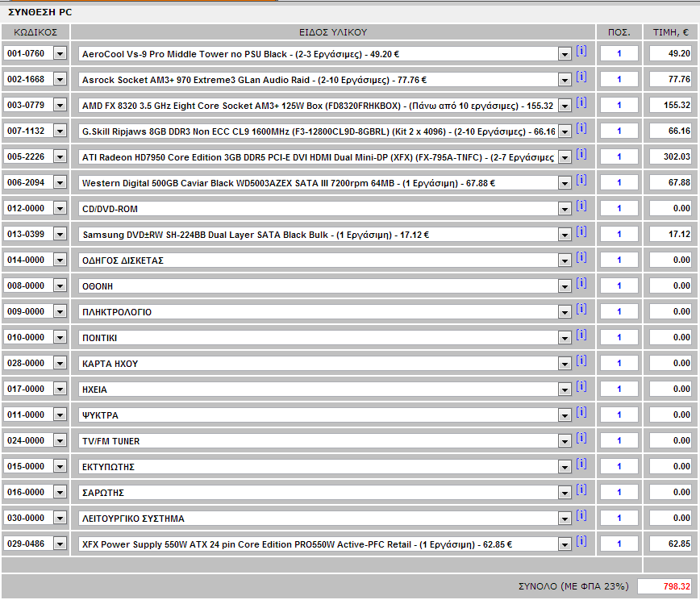This screenshot has width=700, height=600.
Task: Click the ΣΥΝΟΛΟ (ΜΕ ΦΠΑ 23%) label
Action: 573,586
